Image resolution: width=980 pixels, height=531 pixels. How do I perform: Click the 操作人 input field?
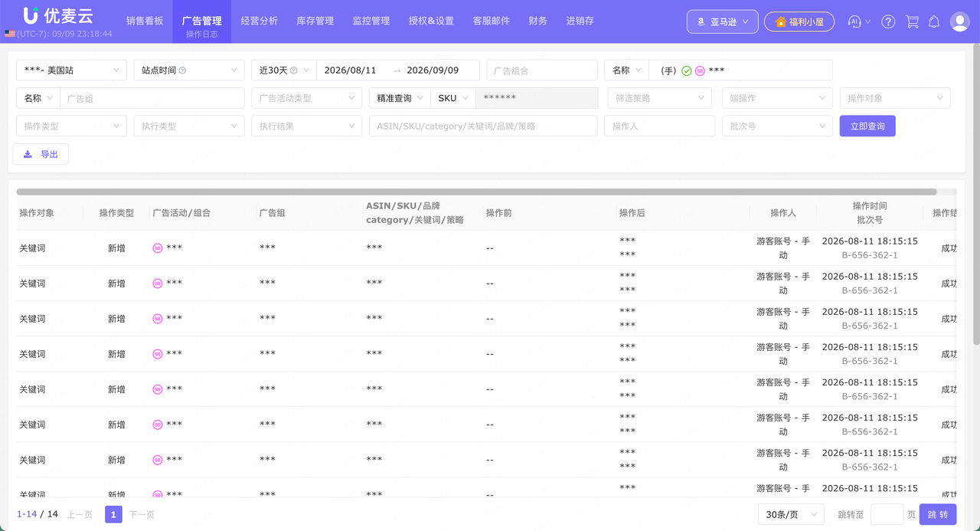pyautogui.click(x=659, y=126)
